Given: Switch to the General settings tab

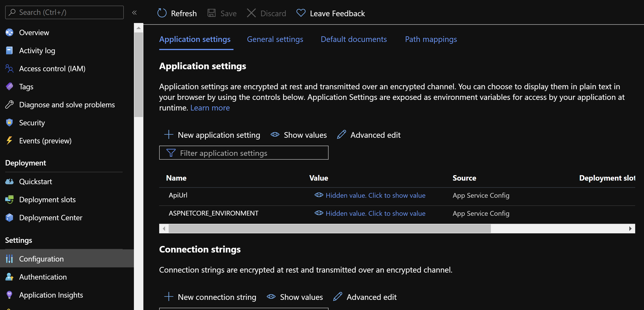Looking at the screenshot, I should tap(275, 39).
